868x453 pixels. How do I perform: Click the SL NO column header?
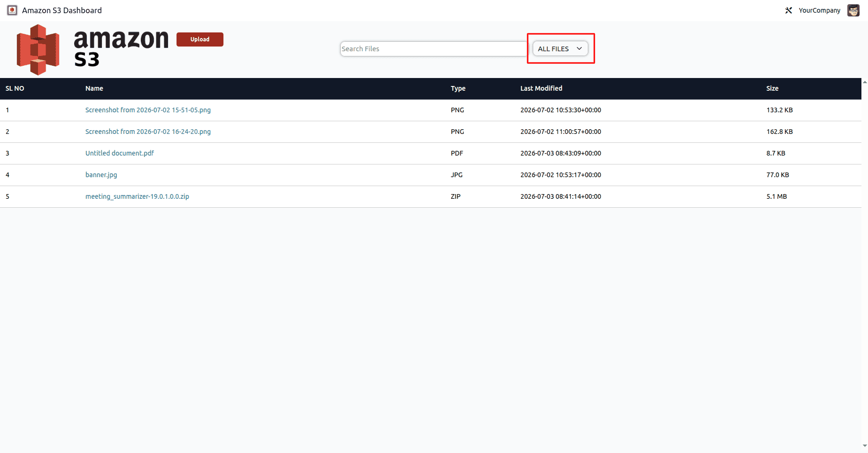(15, 88)
